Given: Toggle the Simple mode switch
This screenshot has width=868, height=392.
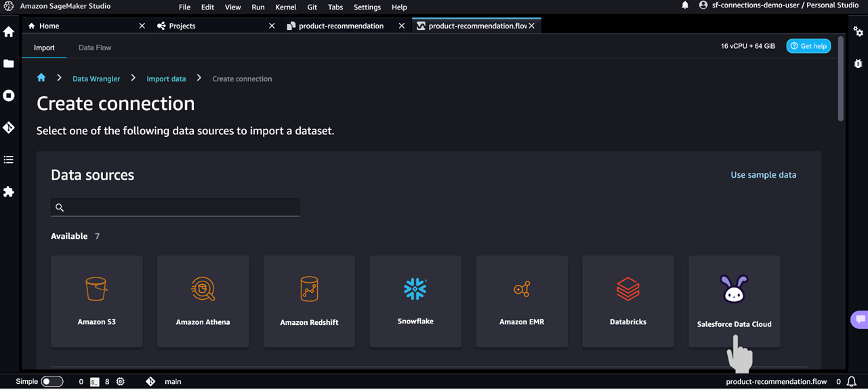Looking at the screenshot, I should pos(52,381).
